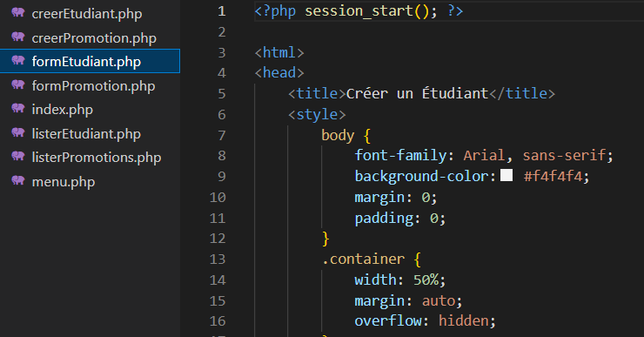Screen dimensions: 644x337
Task: Click the PHP icon beside listerEtudiant.php
Action: pos(18,133)
